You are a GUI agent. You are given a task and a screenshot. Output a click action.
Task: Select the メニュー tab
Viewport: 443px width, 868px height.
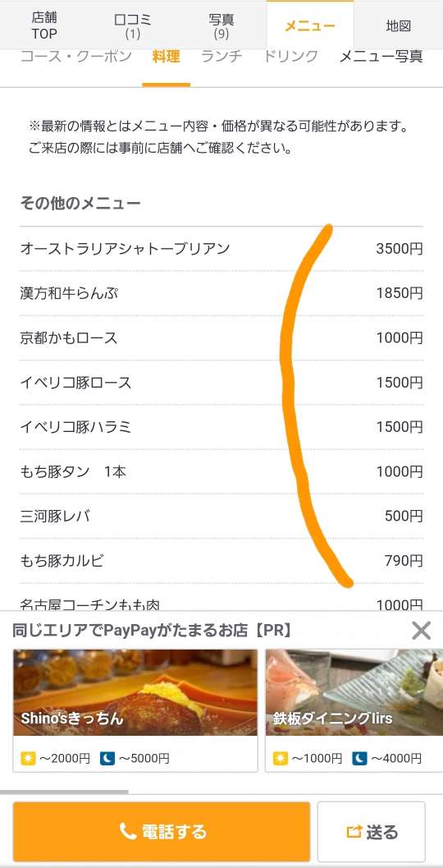(x=310, y=25)
